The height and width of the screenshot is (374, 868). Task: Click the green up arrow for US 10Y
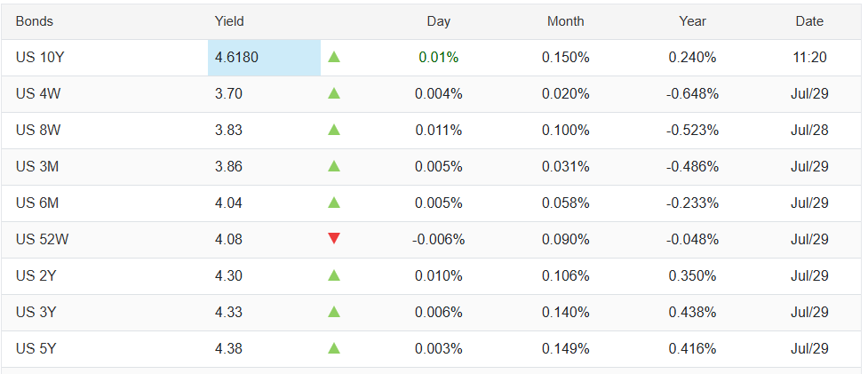334,57
